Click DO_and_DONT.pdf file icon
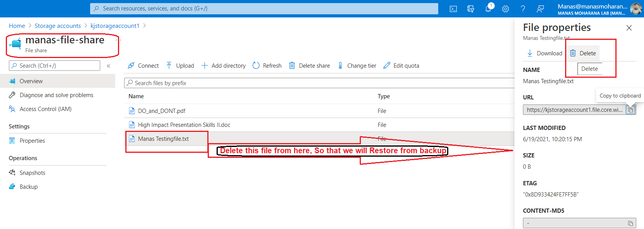Screen dimensions: 644x229 coord(132,111)
